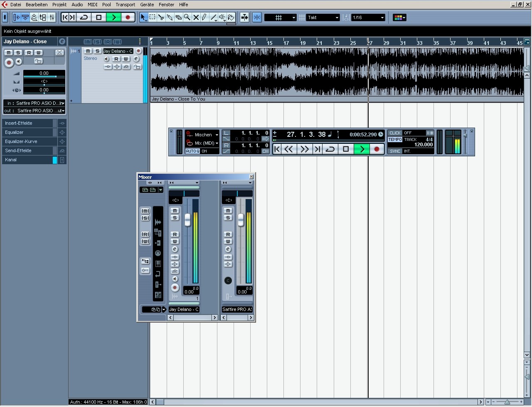Open the Kanal inspector section
This screenshot has height=407, width=532.
pos(34,160)
